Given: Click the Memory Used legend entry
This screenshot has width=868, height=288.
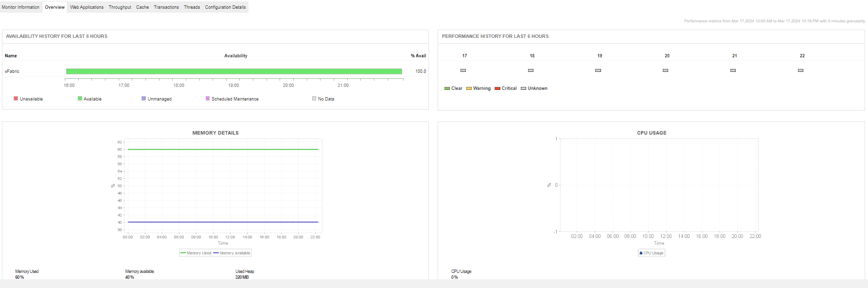Looking at the screenshot, I should point(196,253).
